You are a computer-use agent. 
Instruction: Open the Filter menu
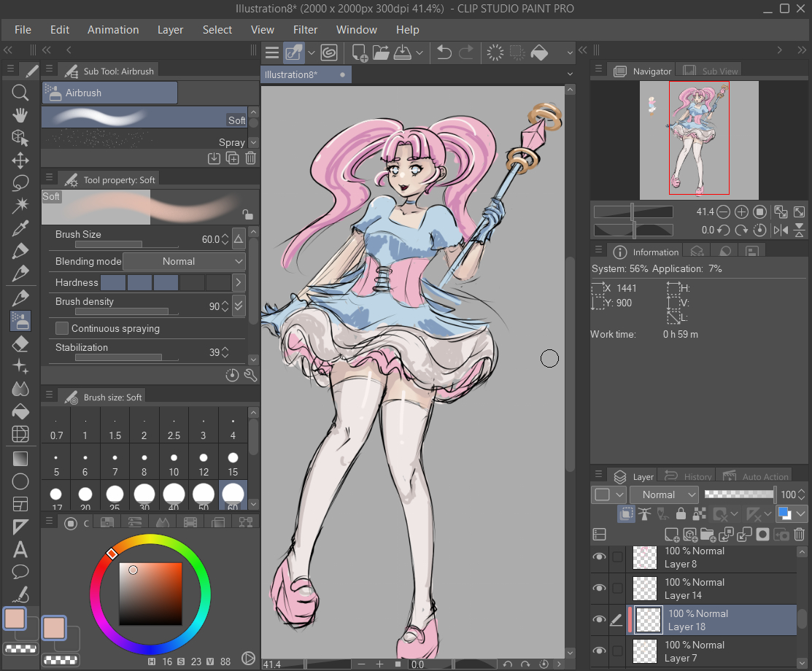[x=305, y=30]
